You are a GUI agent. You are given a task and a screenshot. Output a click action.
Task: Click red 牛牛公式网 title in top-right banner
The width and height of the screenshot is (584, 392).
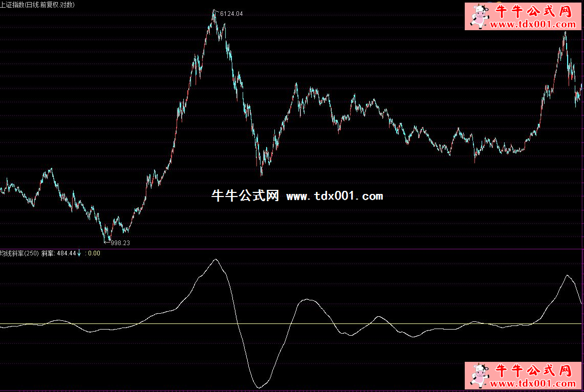tap(532, 11)
